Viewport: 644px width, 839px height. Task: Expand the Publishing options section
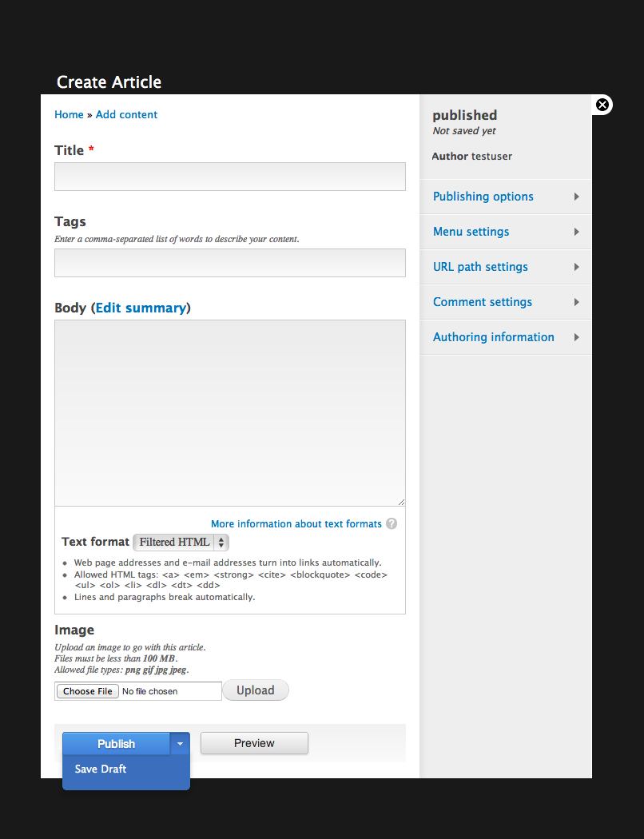(483, 196)
